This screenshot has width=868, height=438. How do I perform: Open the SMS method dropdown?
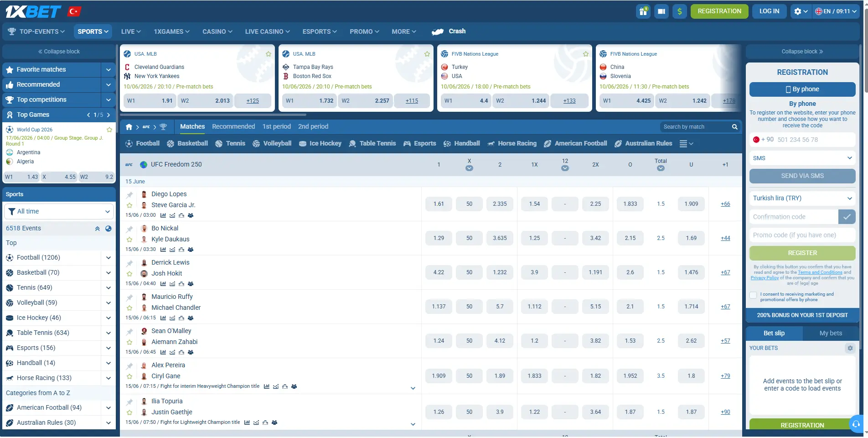(802, 158)
